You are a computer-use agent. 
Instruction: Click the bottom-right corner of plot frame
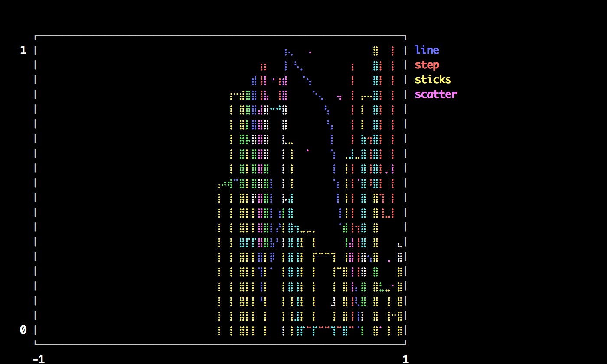point(405,344)
